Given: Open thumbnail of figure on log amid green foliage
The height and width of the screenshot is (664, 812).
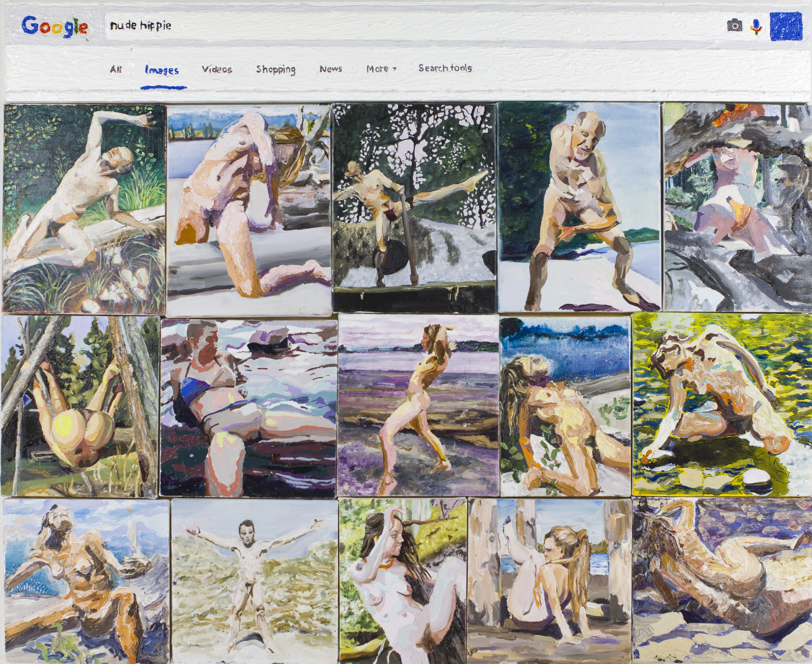Looking at the screenshot, I should coord(84,209).
